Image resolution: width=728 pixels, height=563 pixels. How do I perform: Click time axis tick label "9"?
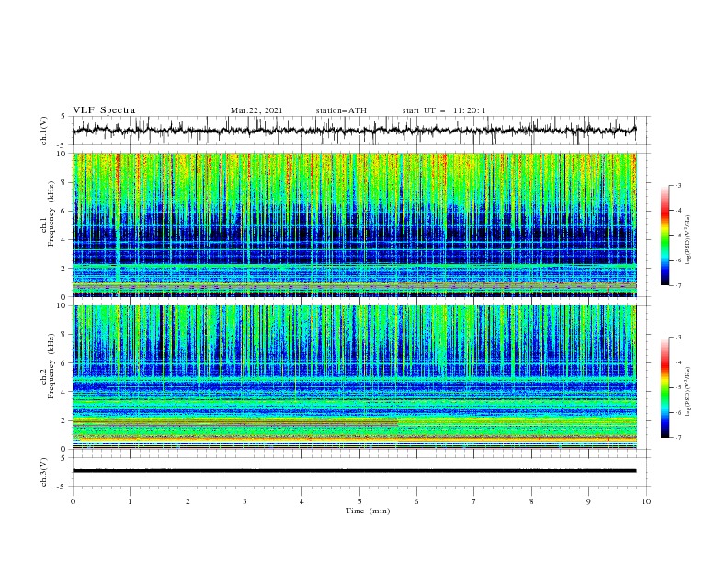pos(588,501)
